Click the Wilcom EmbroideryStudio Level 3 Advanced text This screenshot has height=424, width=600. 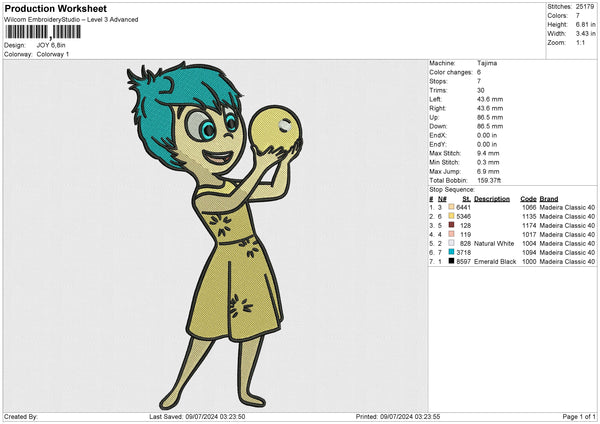tap(71, 20)
